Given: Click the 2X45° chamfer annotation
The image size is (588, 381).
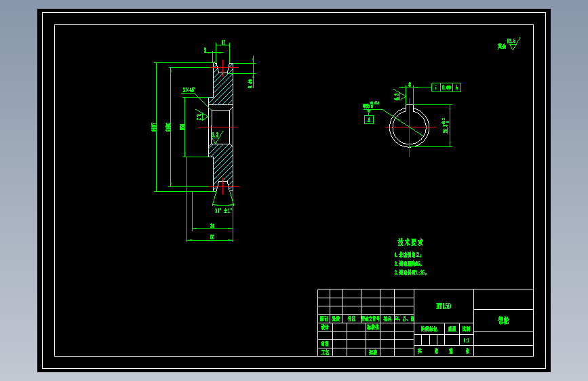Looking at the screenshot, I should pyautogui.click(x=189, y=90).
